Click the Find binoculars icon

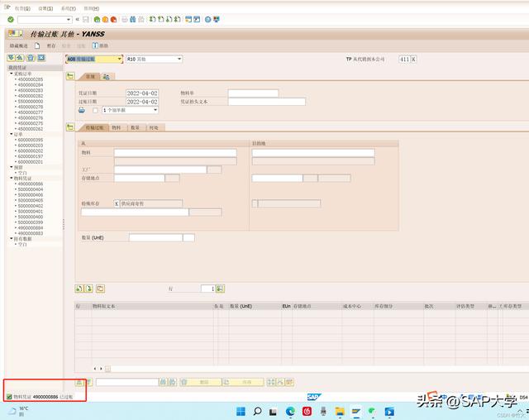(x=132, y=20)
